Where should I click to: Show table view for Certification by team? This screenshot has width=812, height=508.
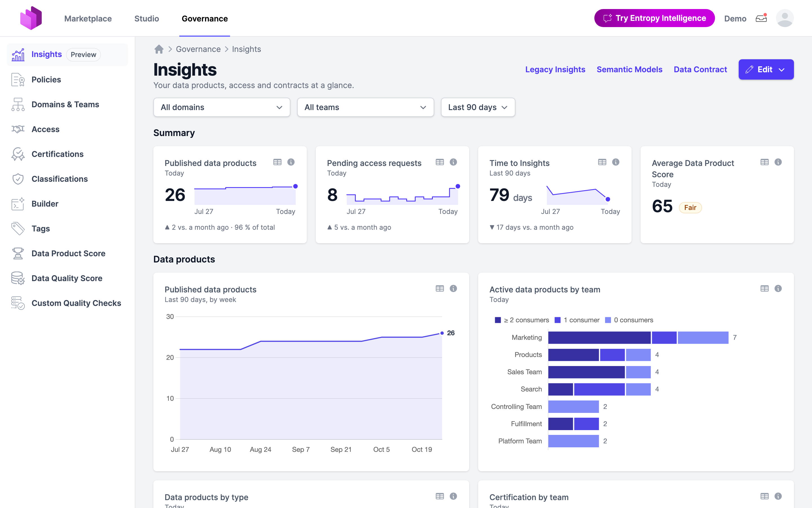pos(764,496)
